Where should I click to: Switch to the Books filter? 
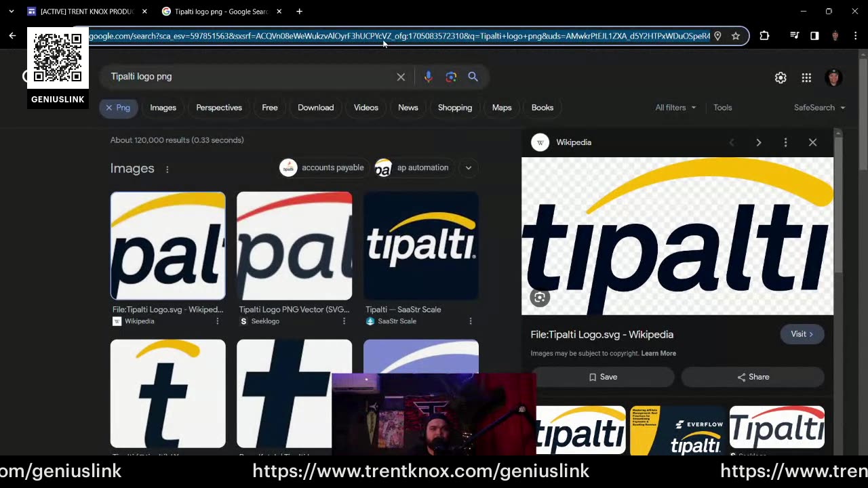(542, 108)
